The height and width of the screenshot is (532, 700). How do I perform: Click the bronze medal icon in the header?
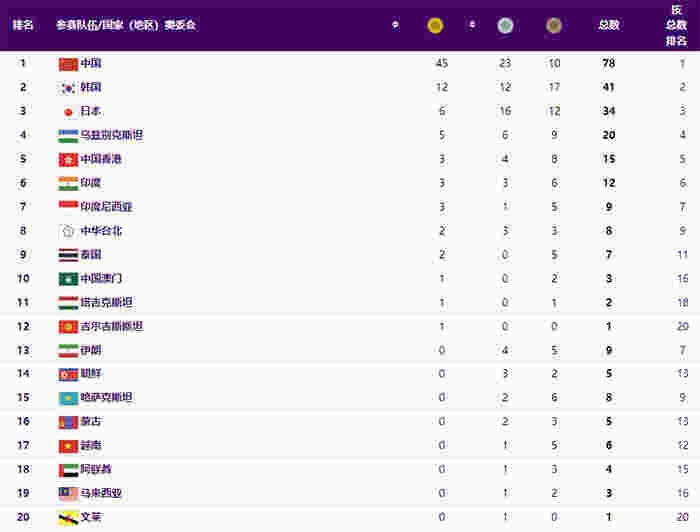(554, 25)
